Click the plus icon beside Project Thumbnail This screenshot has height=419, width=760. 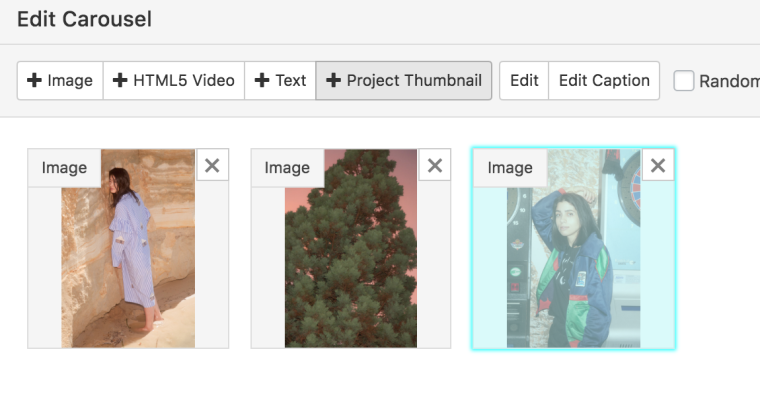(x=334, y=81)
